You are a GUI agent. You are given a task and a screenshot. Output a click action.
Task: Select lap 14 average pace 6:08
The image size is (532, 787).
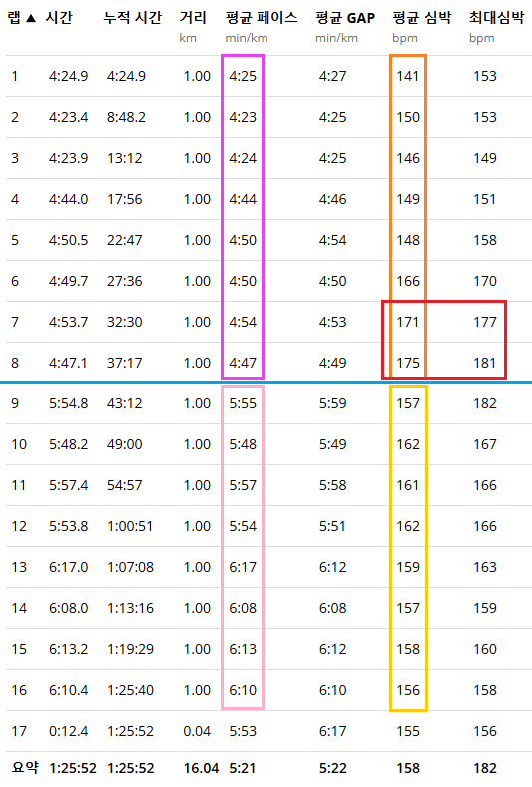pyautogui.click(x=243, y=609)
